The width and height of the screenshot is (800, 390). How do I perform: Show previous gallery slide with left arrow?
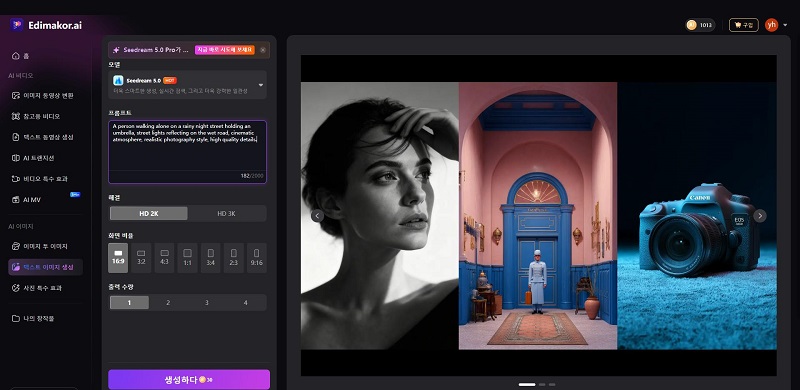pyautogui.click(x=317, y=216)
